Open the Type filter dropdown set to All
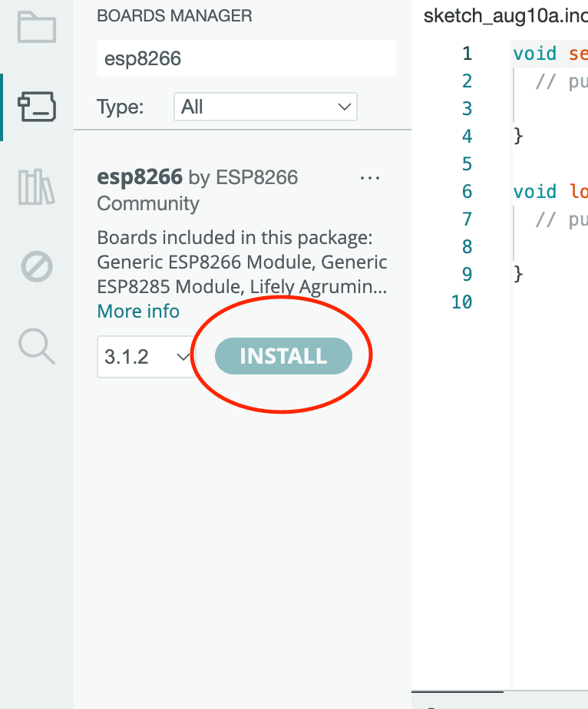This screenshot has height=709, width=588. tap(266, 107)
